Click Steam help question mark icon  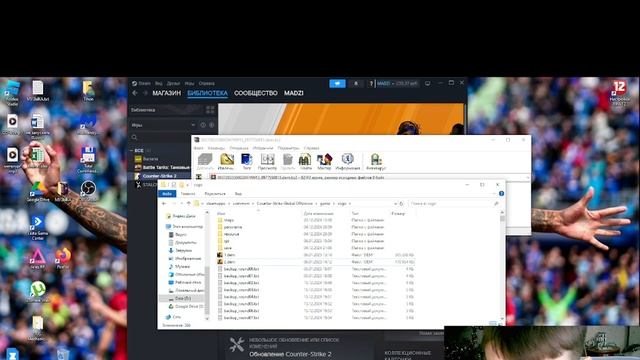point(371,83)
